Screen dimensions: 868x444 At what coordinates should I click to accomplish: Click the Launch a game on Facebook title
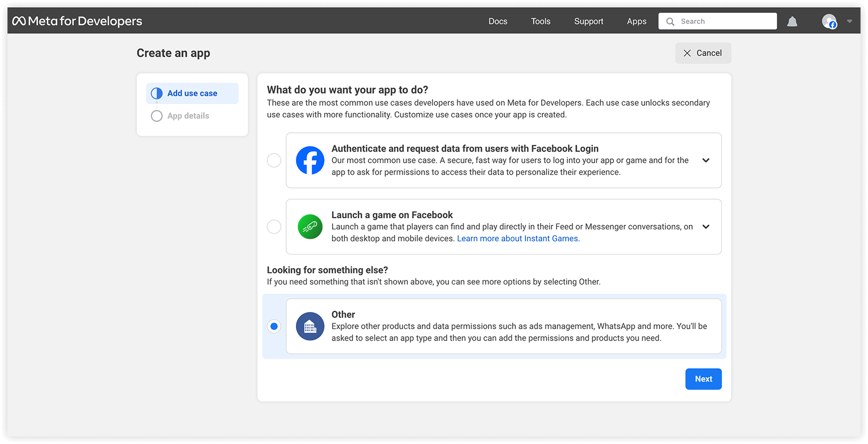click(392, 215)
